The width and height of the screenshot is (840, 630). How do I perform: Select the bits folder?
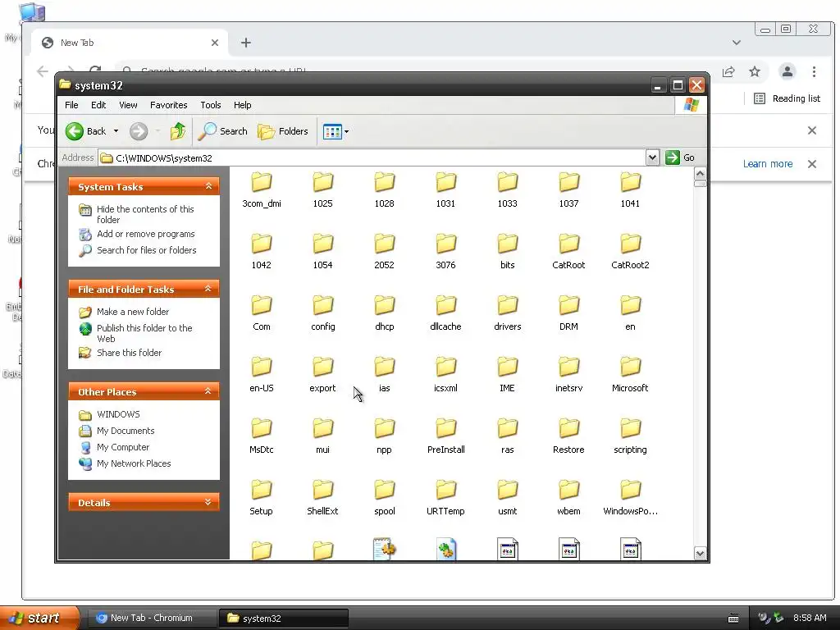(x=507, y=252)
